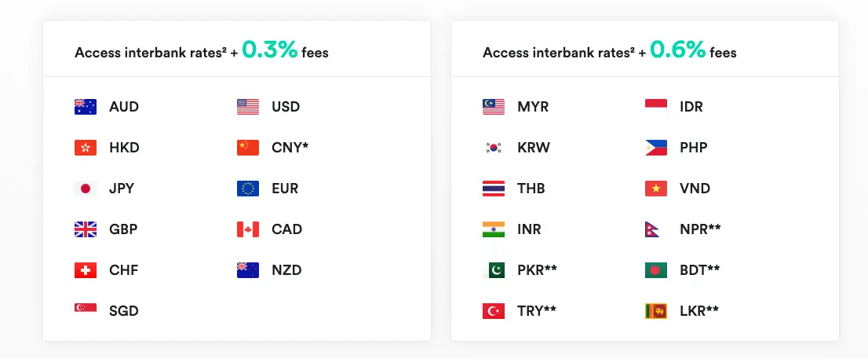Select the Malaysian flag next to MYR
868x359 pixels.
pyautogui.click(x=493, y=106)
